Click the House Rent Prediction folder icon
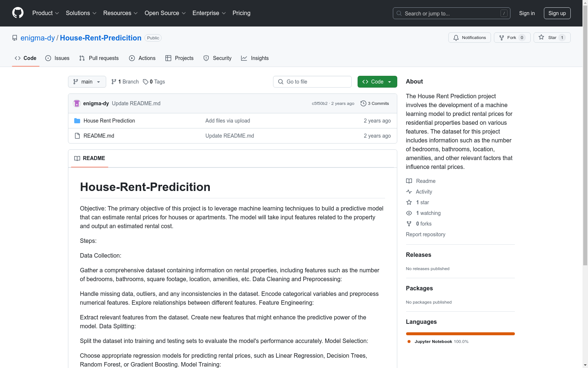The width and height of the screenshot is (588, 368). point(77,121)
